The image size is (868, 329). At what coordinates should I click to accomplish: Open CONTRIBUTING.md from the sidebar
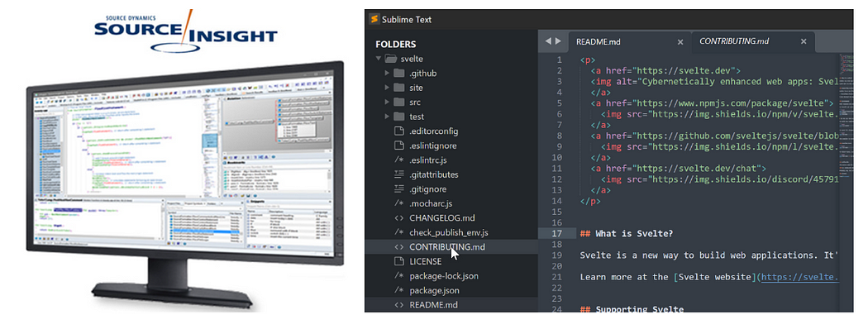pos(451,247)
